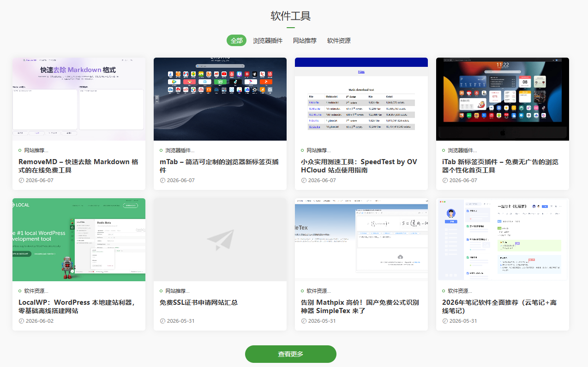Open the SSL证书 placeholder thumbnail
The height and width of the screenshot is (367, 588).
tap(220, 240)
